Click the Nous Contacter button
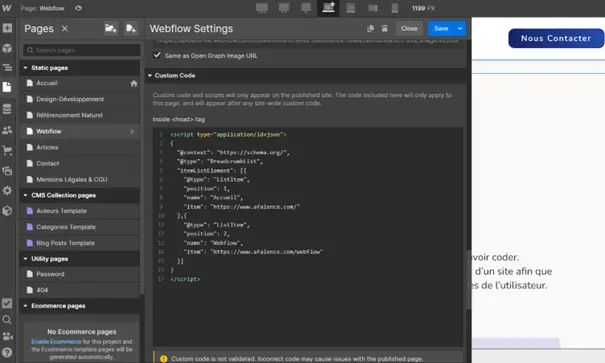This screenshot has width=605, height=363. 556,38
